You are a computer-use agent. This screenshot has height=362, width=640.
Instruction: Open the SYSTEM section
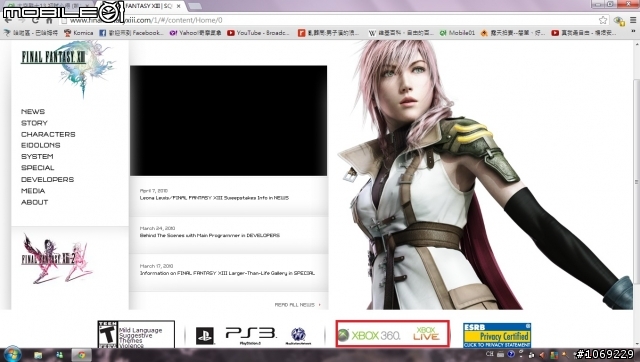tap(37, 156)
